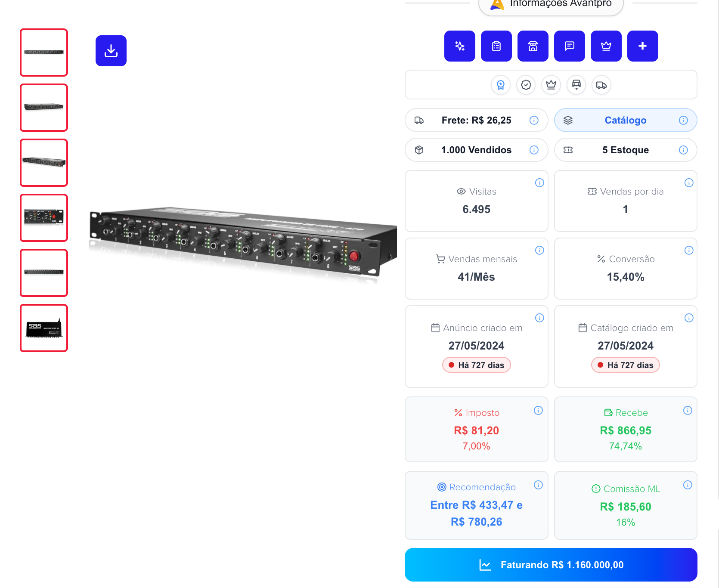This screenshot has height=588, width=719.
Task: Show info for 1.000 Vendidos
Action: coord(534,150)
